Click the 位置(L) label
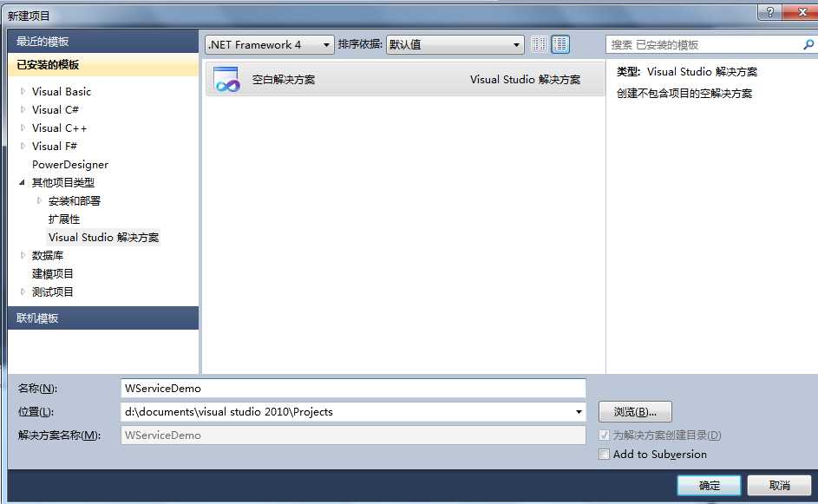 click(x=36, y=412)
